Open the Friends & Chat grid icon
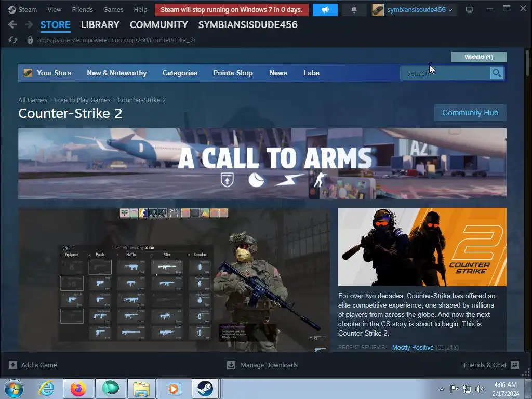Screen dimensions: 532x399 515,365
